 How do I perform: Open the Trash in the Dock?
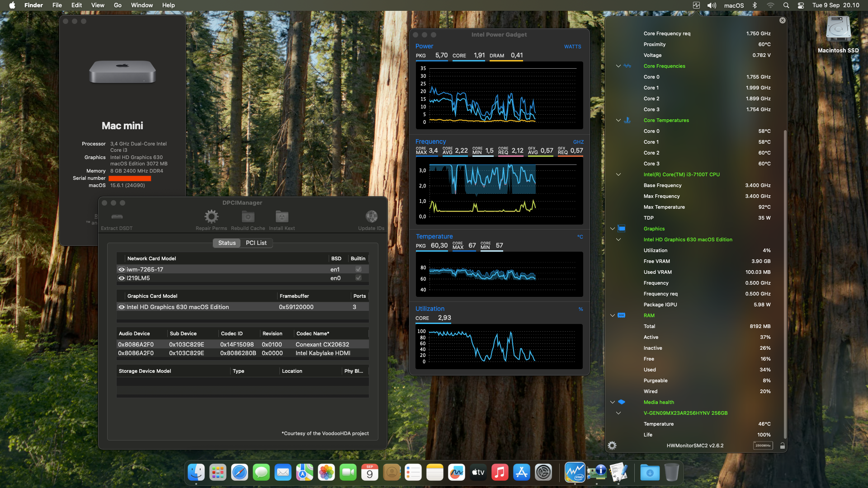coord(672,473)
